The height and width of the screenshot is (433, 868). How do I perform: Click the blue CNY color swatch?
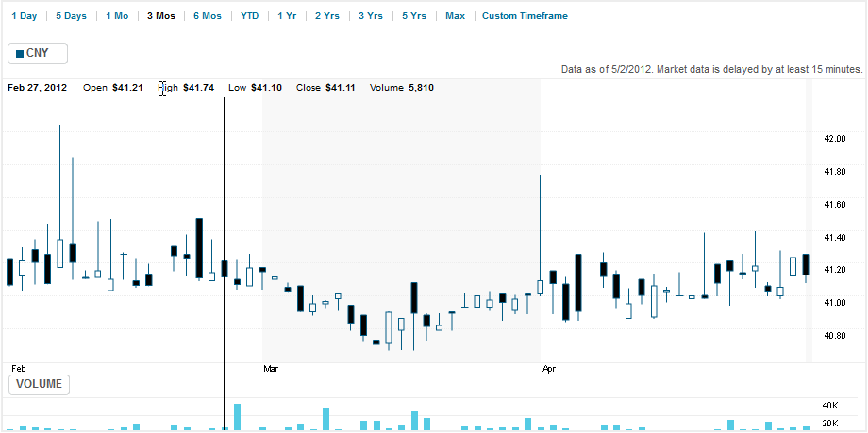20,54
